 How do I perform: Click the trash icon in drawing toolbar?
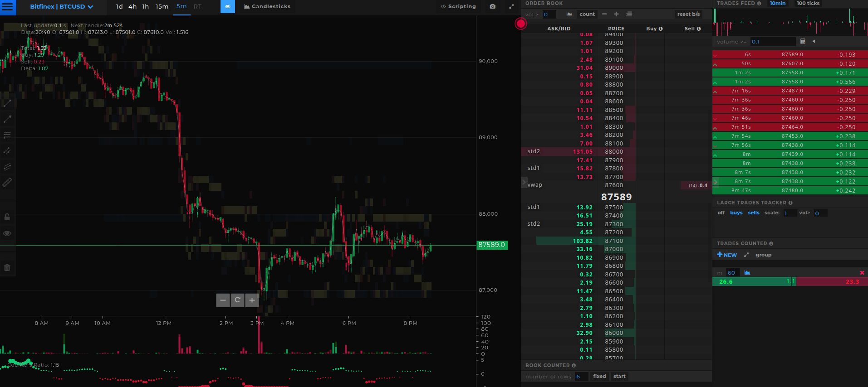(x=7, y=267)
